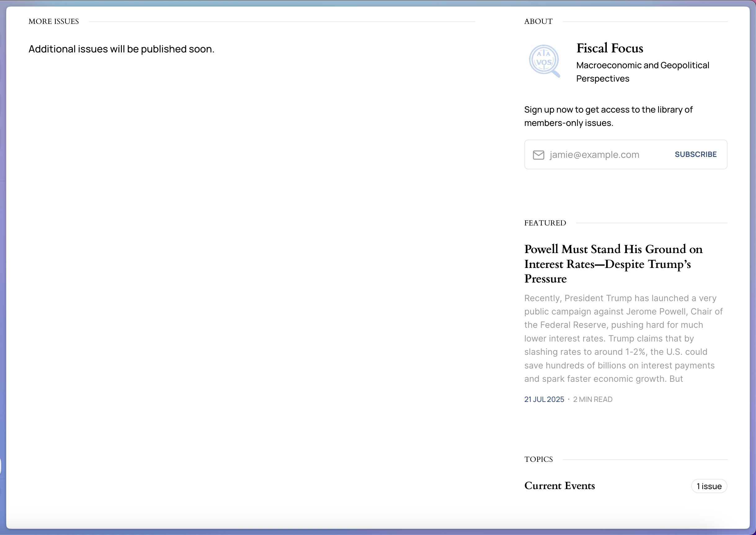
Task: Click the TOPICS section heading
Action: (538, 459)
